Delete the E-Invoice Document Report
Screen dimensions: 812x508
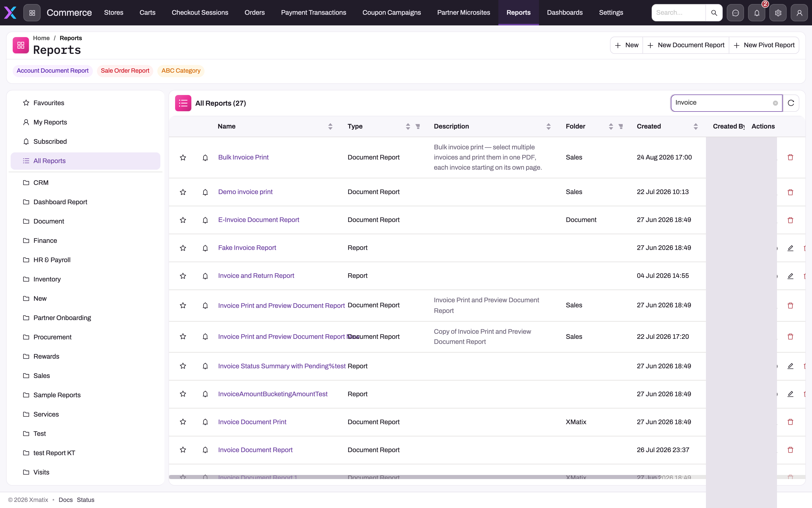coord(790,220)
